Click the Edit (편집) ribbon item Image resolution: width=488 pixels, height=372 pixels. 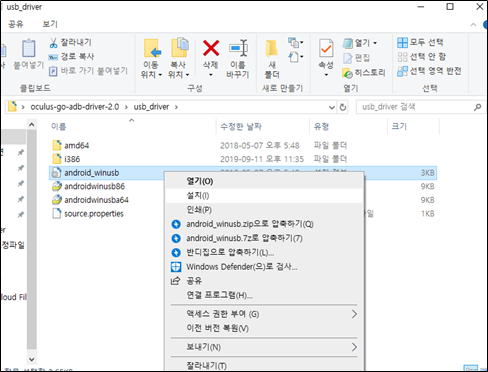point(356,58)
